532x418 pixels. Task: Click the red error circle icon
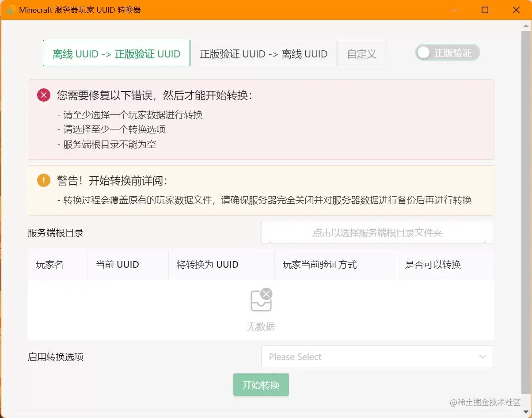[43, 95]
